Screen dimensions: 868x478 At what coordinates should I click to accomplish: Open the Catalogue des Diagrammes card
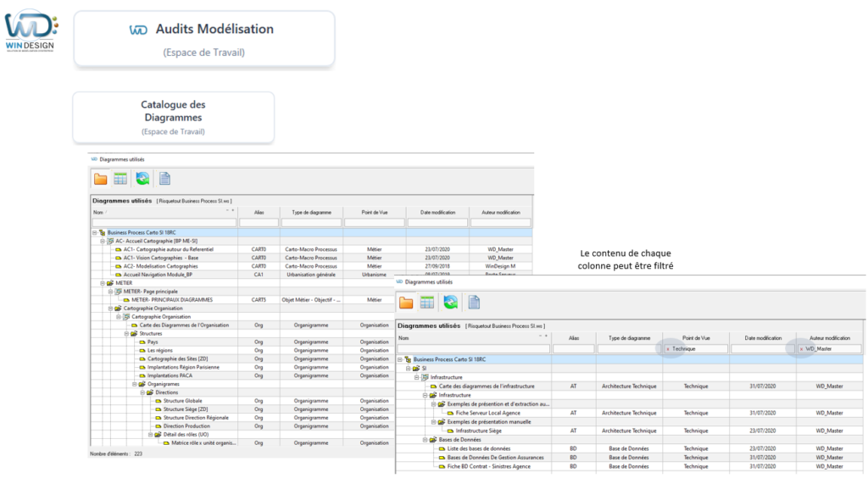click(x=173, y=117)
